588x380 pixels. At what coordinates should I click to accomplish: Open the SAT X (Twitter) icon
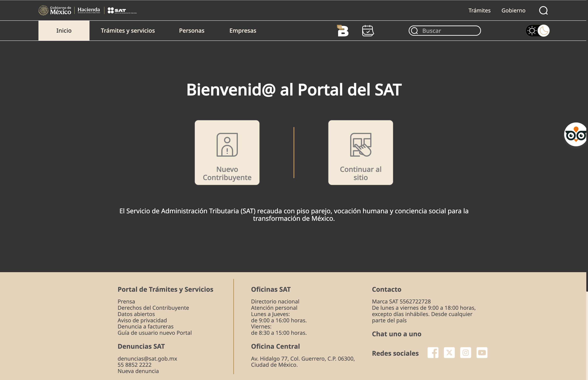(449, 353)
